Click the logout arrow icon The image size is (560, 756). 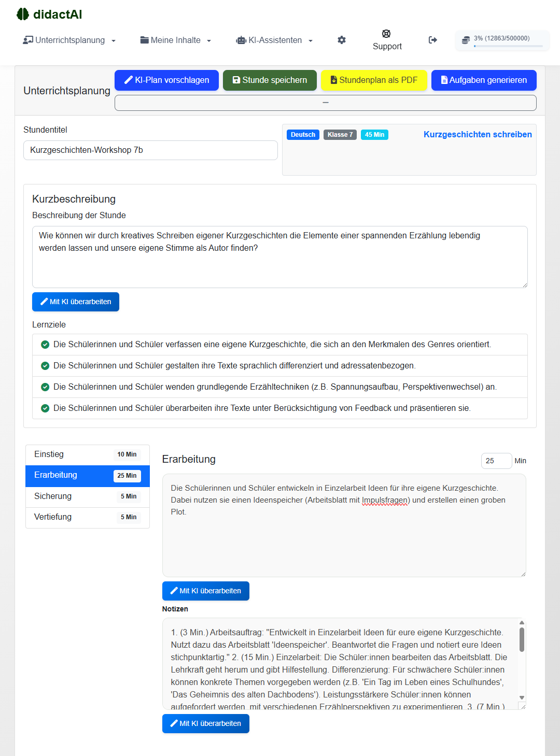(433, 40)
